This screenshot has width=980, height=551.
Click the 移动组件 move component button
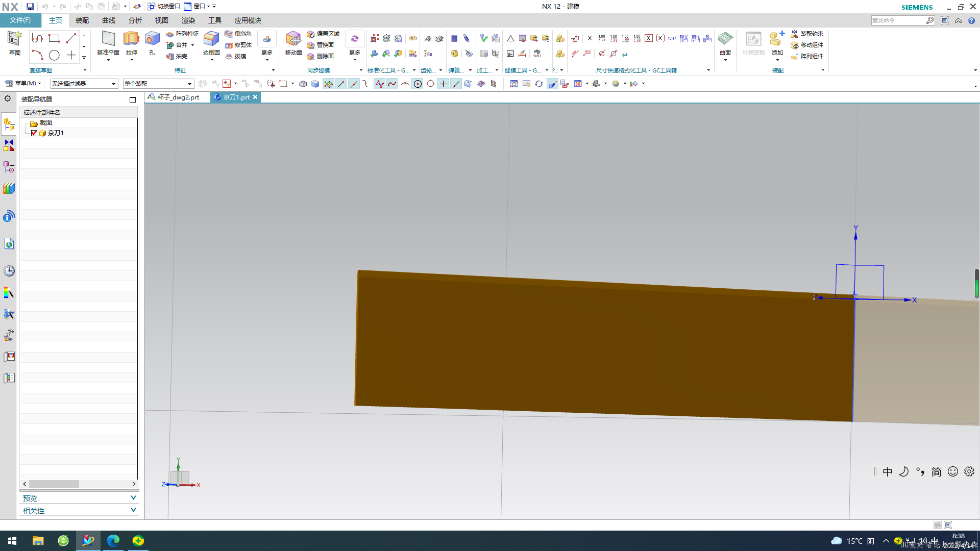[807, 45]
